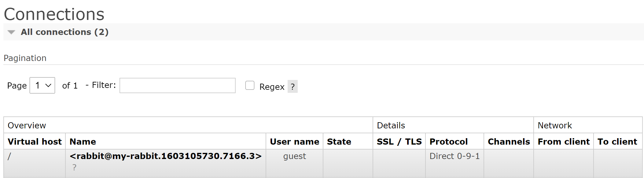
Task: Sort connections by Protocol column
Action: click(x=448, y=142)
